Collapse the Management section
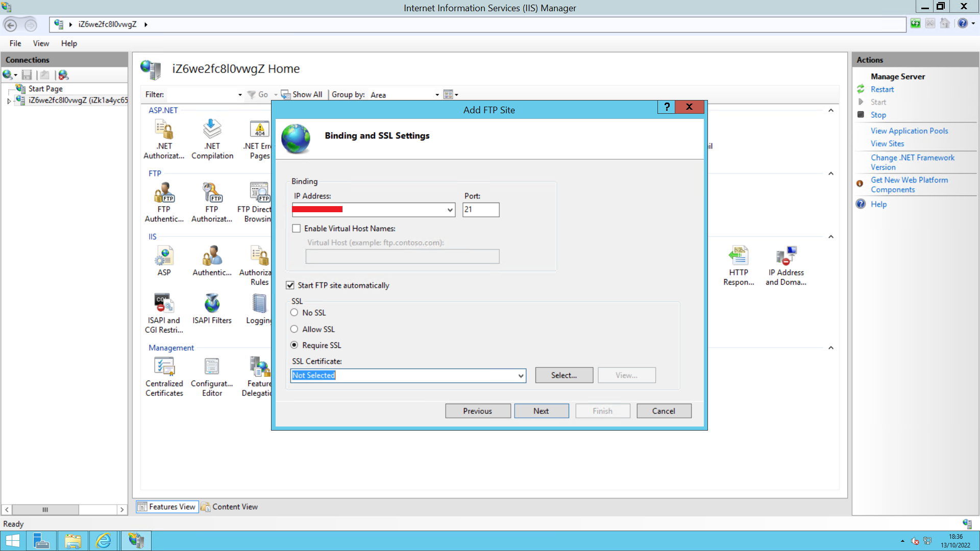This screenshot has height=551, width=980. point(831,348)
